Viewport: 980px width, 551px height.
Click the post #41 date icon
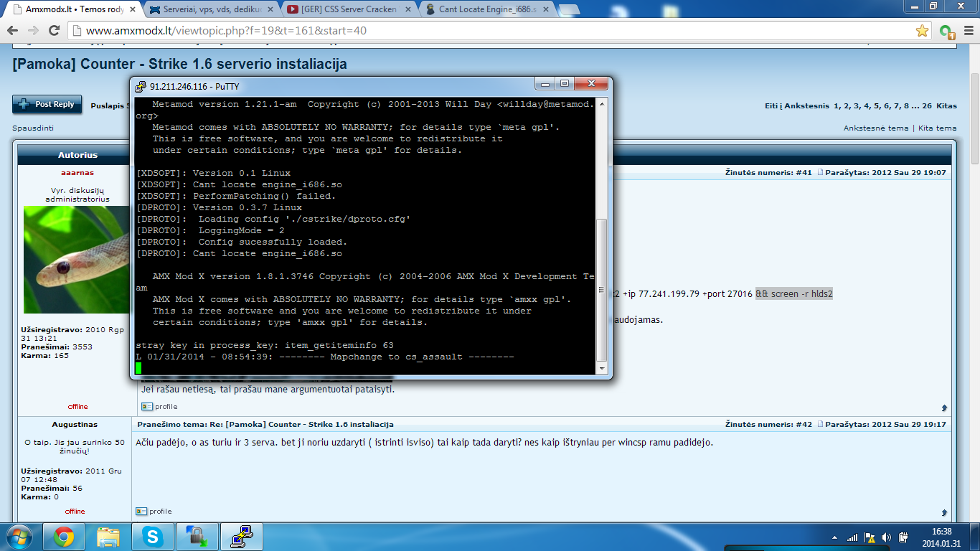point(822,172)
